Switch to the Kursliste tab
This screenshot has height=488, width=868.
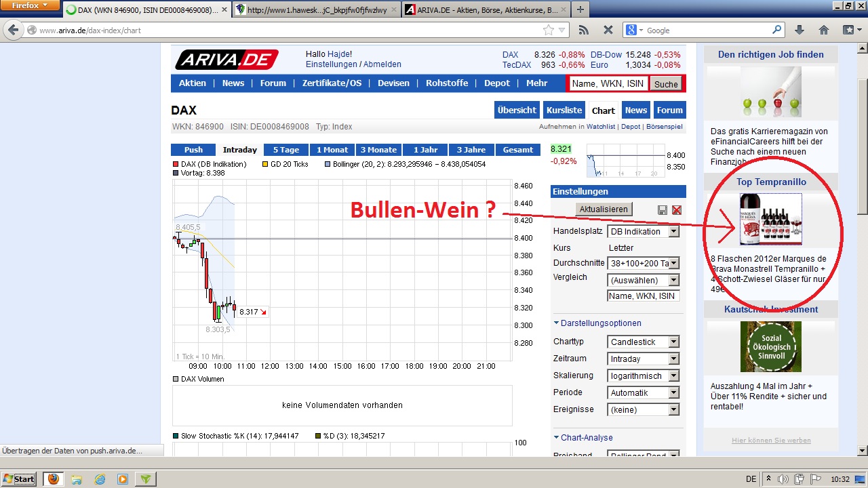point(564,110)
